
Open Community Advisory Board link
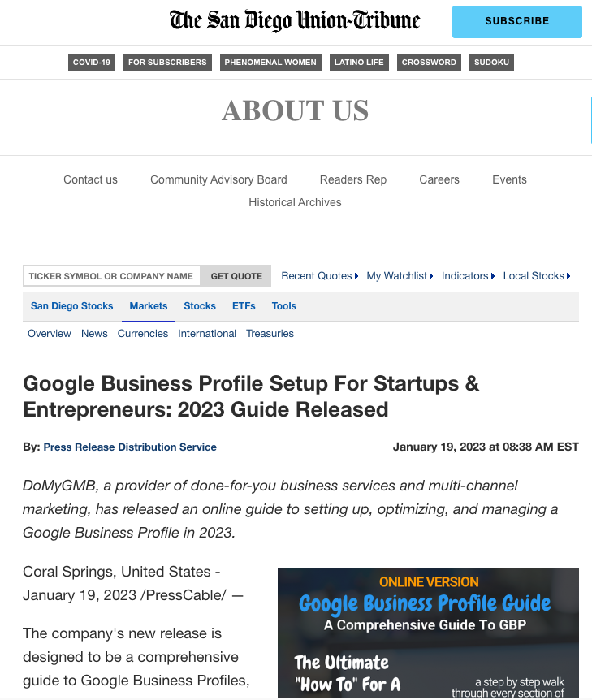click(x=218, y=179)
